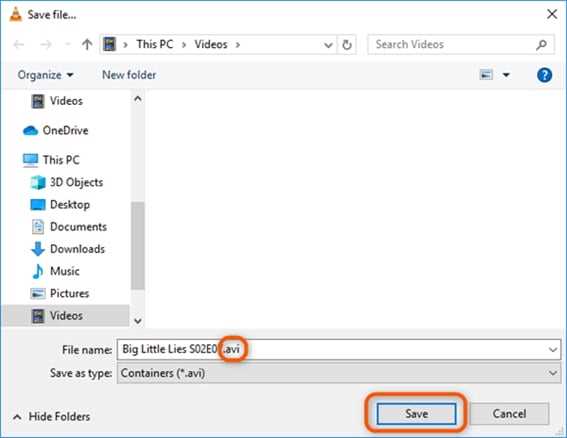
Task: Click the change view layout icon
Action: [x=486, y=75]
